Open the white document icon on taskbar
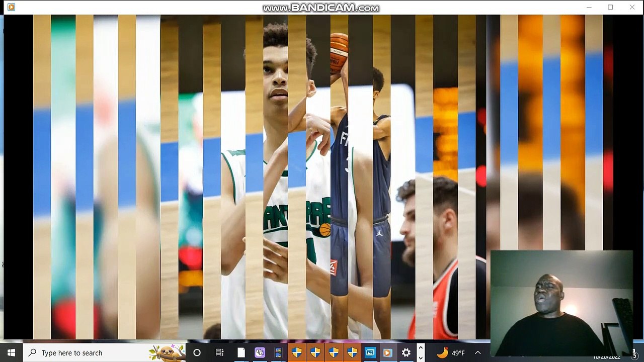This screenshot has height=362, width=644. (x=241, y=352)
